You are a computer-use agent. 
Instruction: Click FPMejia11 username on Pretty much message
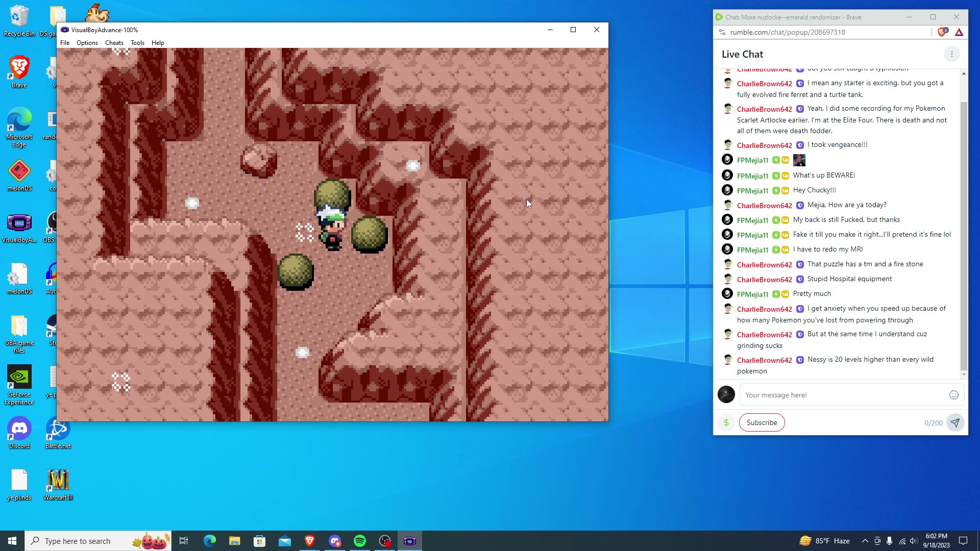point(752,294)
